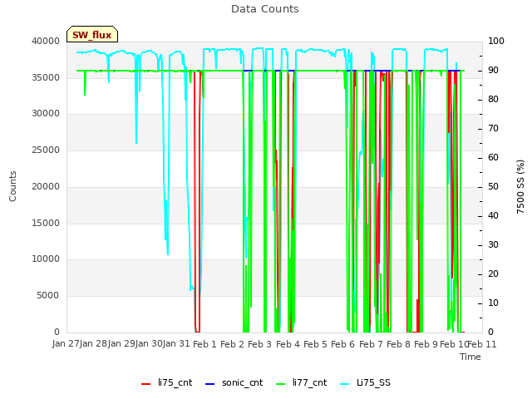Click the 35000 left axis tick label

(x=46, y=77)
